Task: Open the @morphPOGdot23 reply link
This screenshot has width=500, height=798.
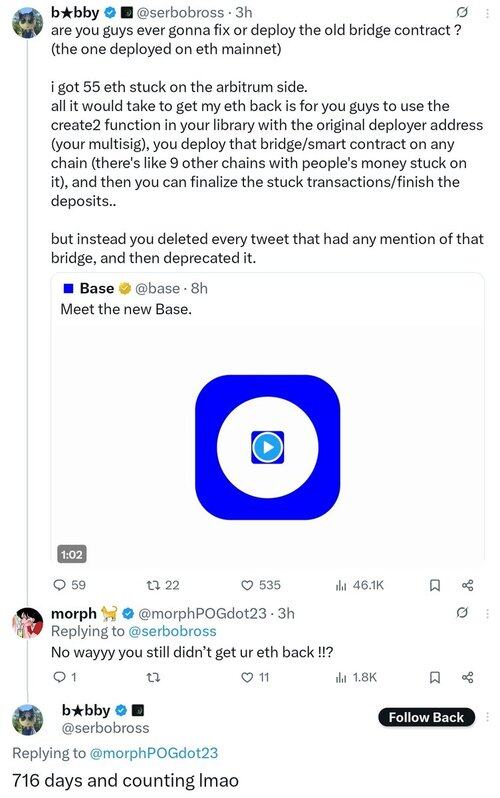Action: point(153,753)
